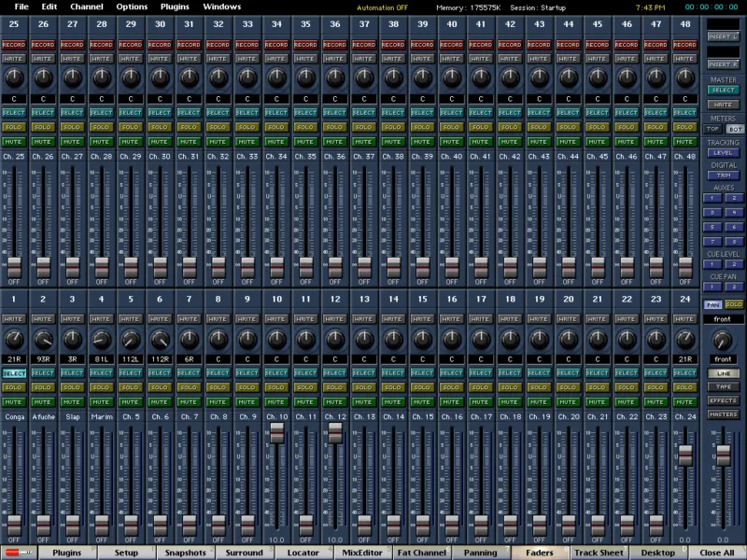The width and height of the screenshot is (747, 560).
Task: Click the EFFECTS button
Action: (x=723, y=400)
